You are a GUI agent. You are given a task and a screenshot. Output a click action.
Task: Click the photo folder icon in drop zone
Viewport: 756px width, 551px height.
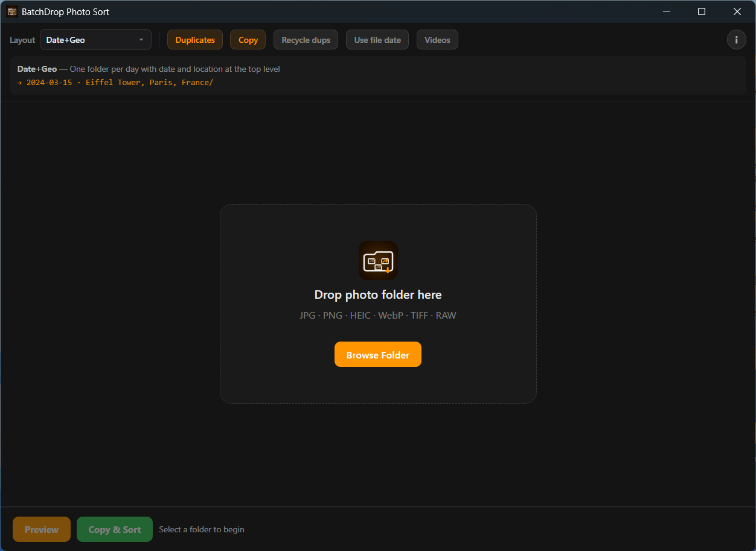click(378, 261)
